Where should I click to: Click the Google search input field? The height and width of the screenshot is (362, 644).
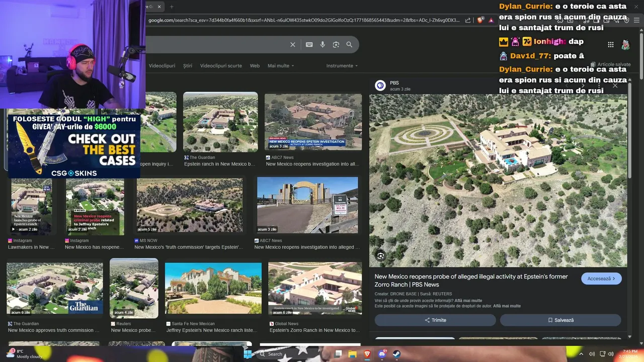point(216,45)
